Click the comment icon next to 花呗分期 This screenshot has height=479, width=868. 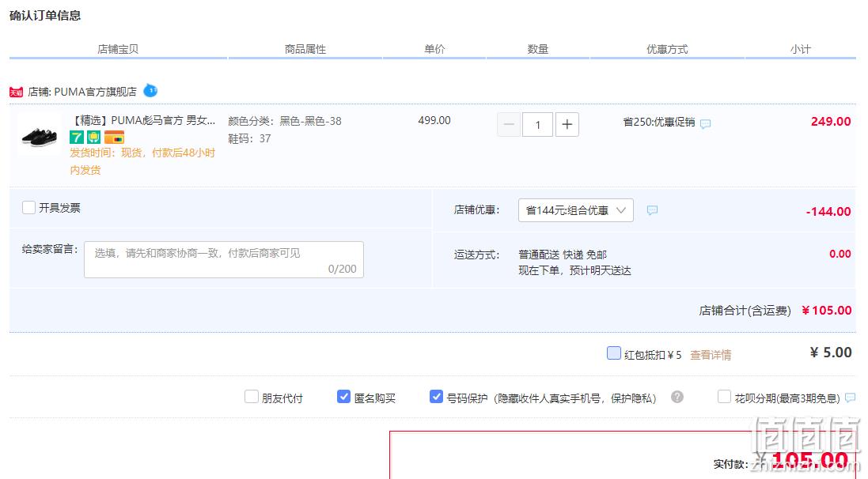click(851, 398)
